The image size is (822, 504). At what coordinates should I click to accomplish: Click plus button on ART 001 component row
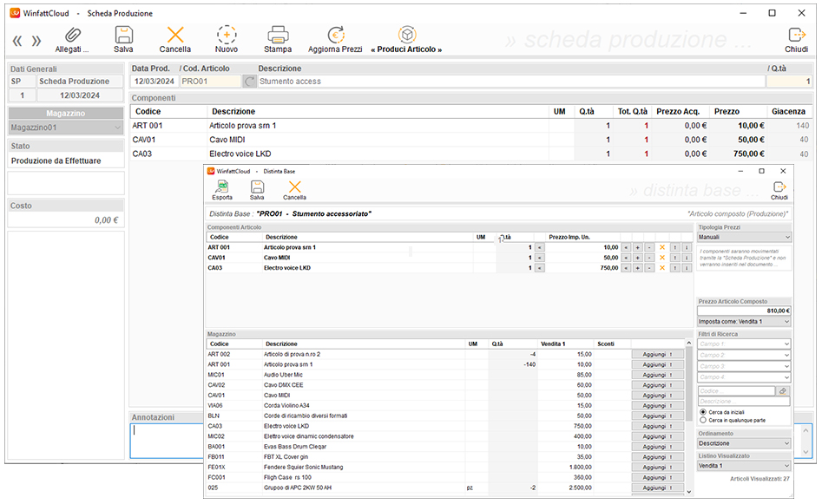[x=637, y=247]
